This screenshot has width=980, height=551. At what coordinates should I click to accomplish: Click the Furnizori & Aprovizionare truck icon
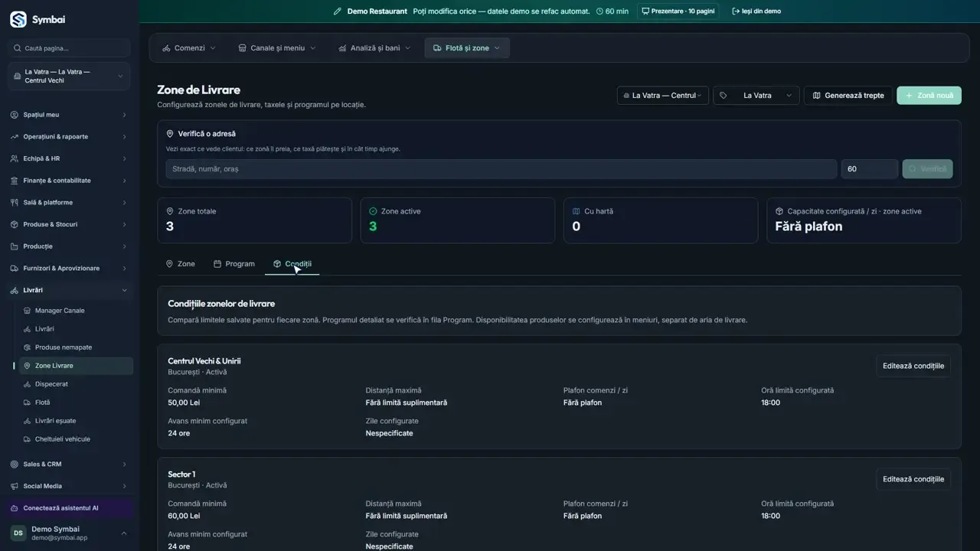15,269
